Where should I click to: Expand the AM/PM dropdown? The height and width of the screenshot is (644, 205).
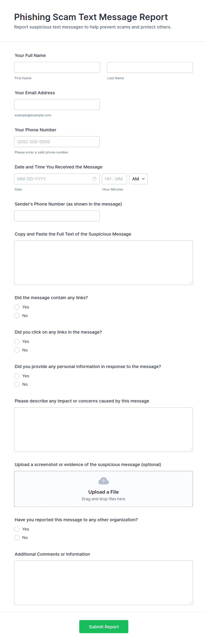pos(138,179)
